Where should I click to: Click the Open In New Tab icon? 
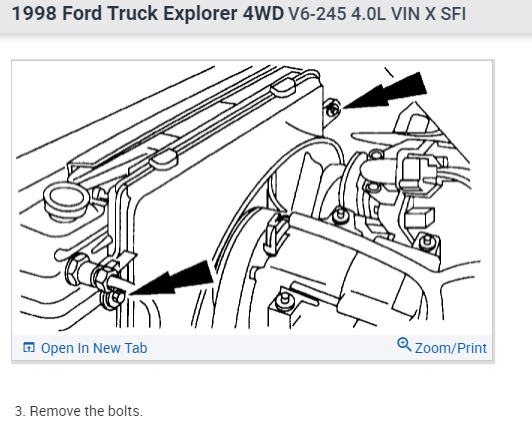(29, 347)
